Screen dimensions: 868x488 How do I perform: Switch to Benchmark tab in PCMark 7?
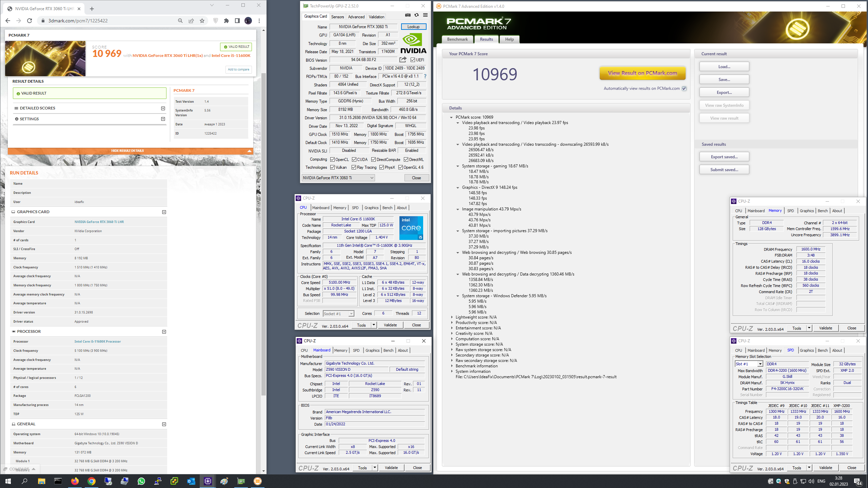[x=457, y=39]
